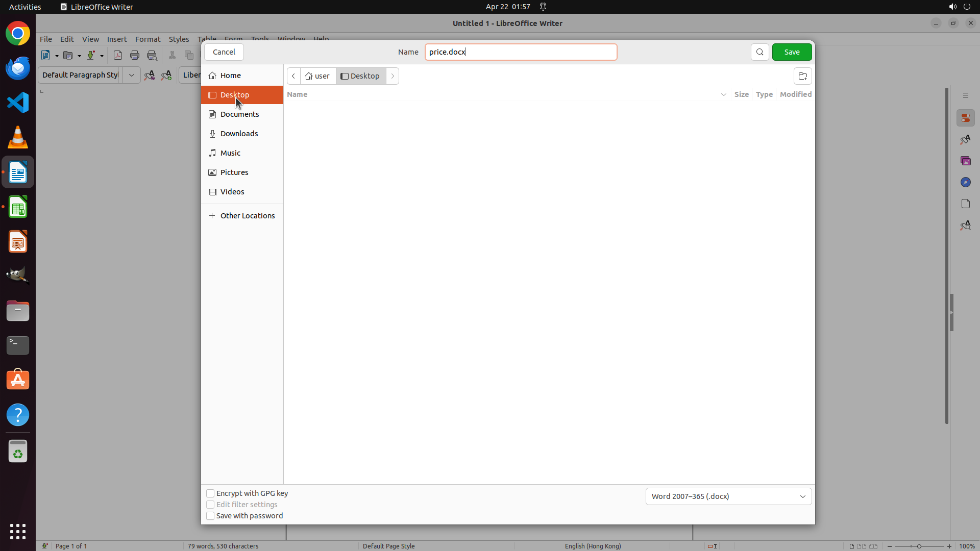This screenshot has width=980, height=551.
Task: Open the Gallery sidebar icon
Action: (x=965, y=161)
